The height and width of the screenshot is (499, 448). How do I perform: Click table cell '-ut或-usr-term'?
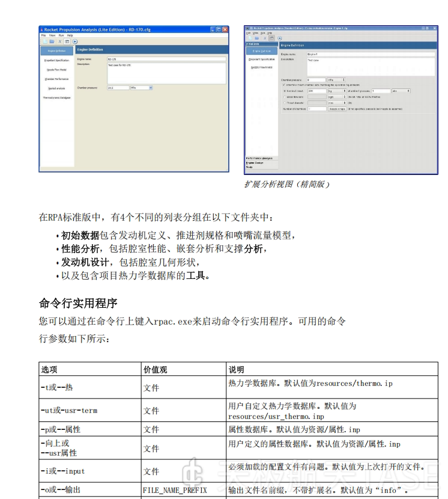tap(90, 410)
